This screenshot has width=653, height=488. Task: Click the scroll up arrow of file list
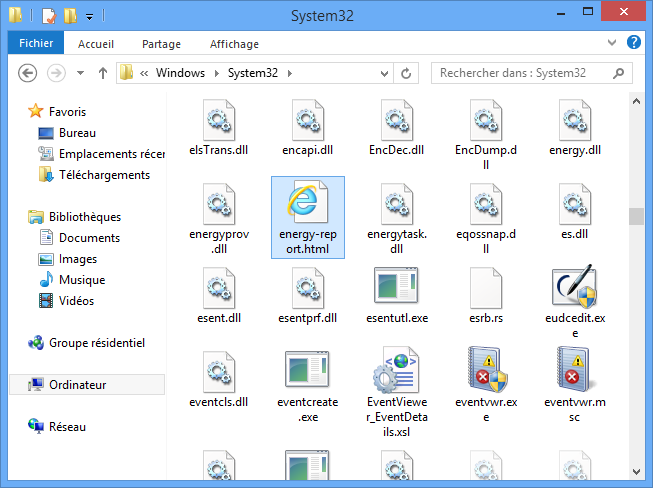pyautogui.click(x=636, y=101)
